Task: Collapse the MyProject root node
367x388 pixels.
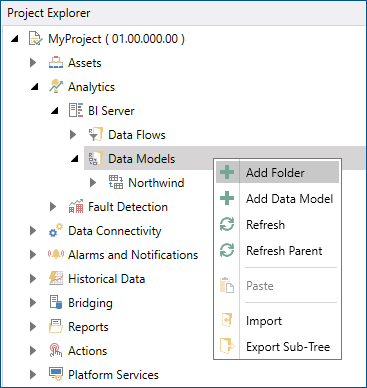Action: 15,39
